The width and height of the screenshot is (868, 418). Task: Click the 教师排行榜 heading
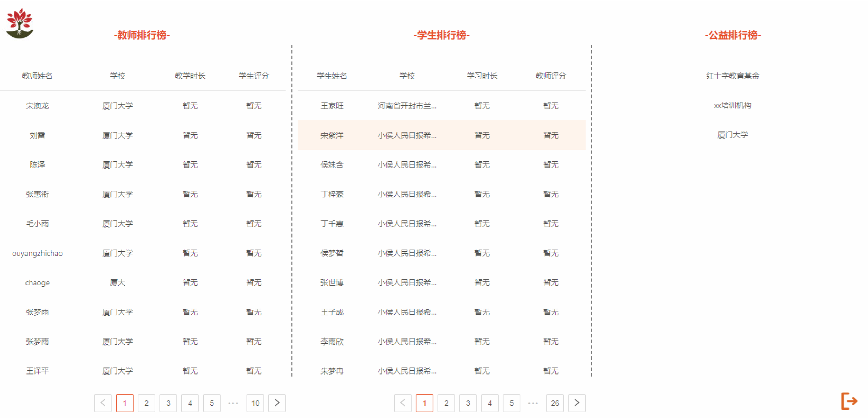pos(142,35)
